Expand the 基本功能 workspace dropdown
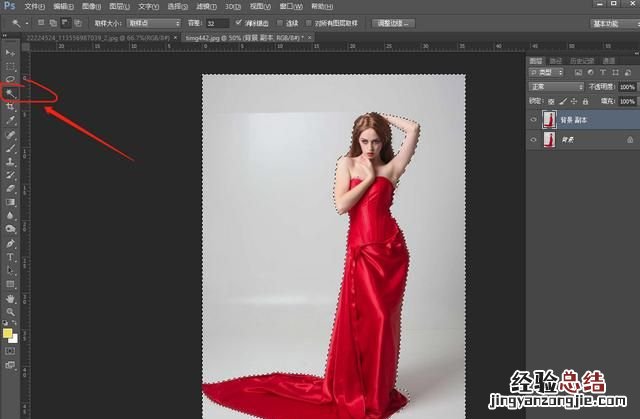The width and height of the screenshot is (640, 419). (612, 22)
